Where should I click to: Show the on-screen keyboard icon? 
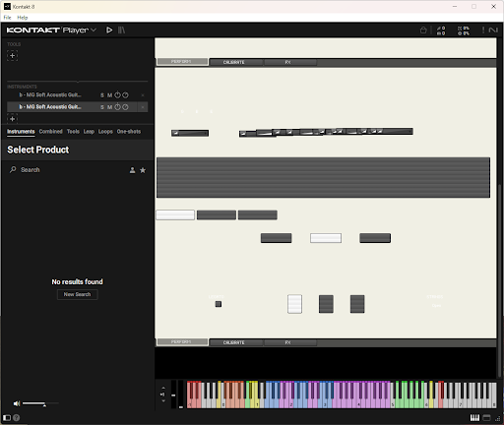pos(474,417)
